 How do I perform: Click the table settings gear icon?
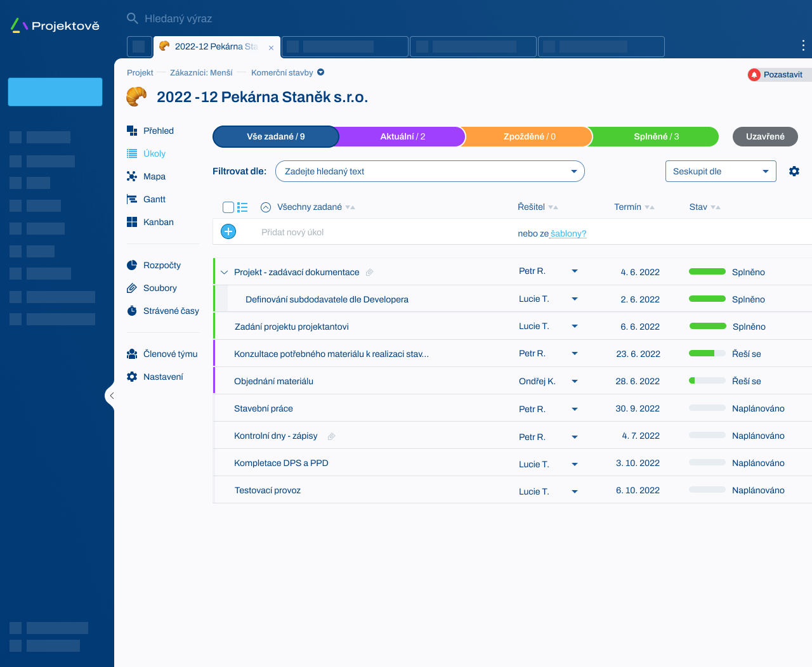point(794,171)
